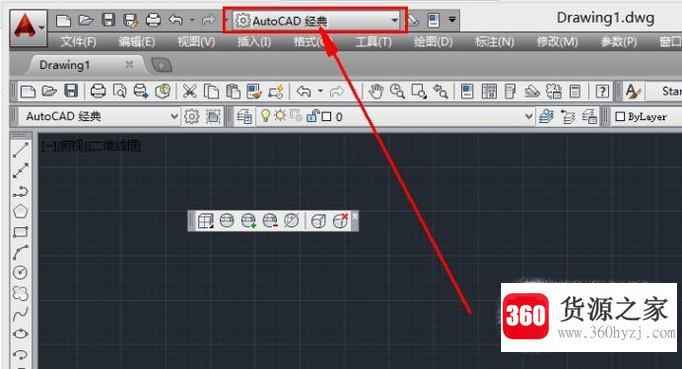Toggle layer 0 lock icon
This screenshot has width=682, height=369.
(x=311, y=116)
